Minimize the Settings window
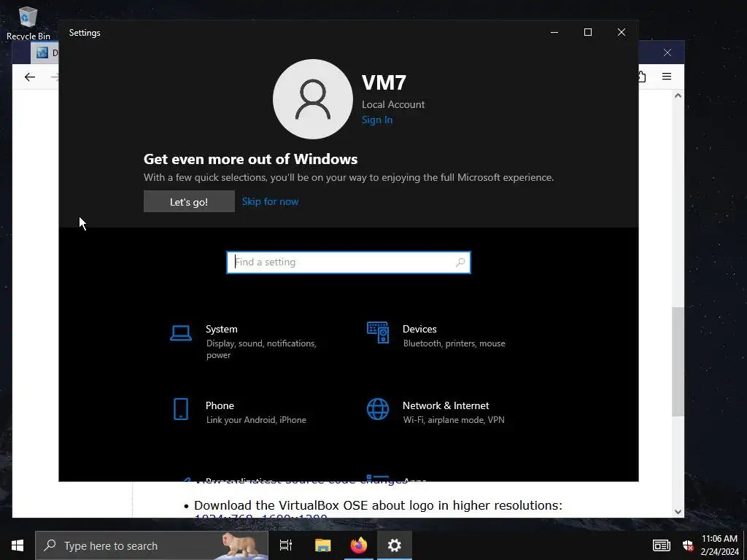This screenshot has height=560, width=747. (554, 32)
